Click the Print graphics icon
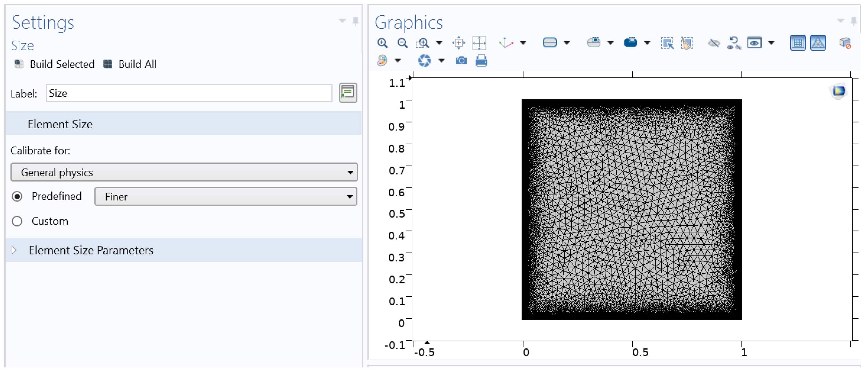The image size is (868, 372). [481, 61]
